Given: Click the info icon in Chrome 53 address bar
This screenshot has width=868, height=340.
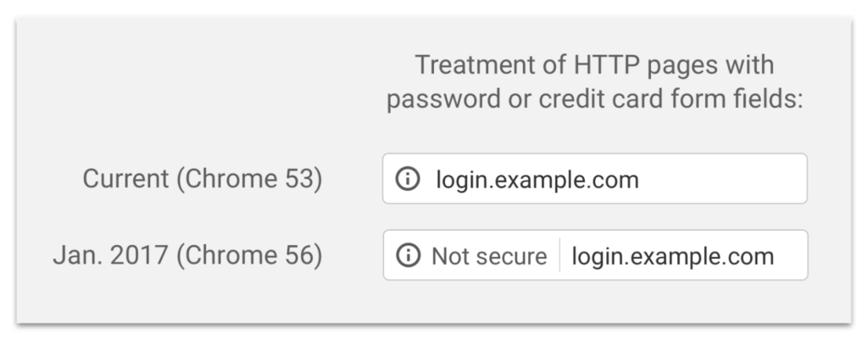Looking at the screenshot, I should click(409, 179).
